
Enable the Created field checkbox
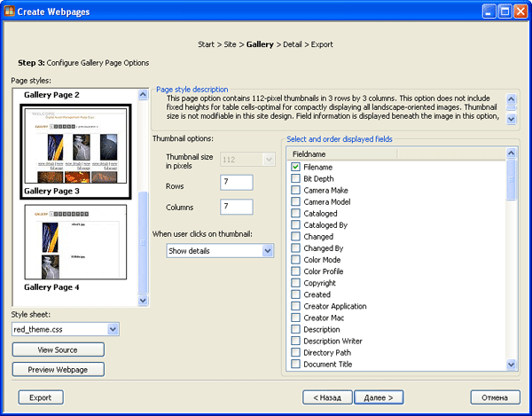coord(295,294)
